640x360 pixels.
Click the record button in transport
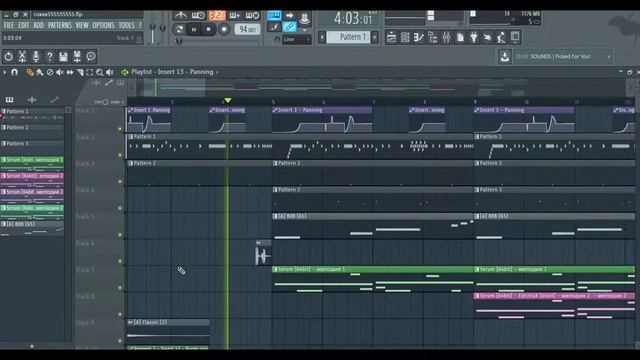(x=224, y=29)
